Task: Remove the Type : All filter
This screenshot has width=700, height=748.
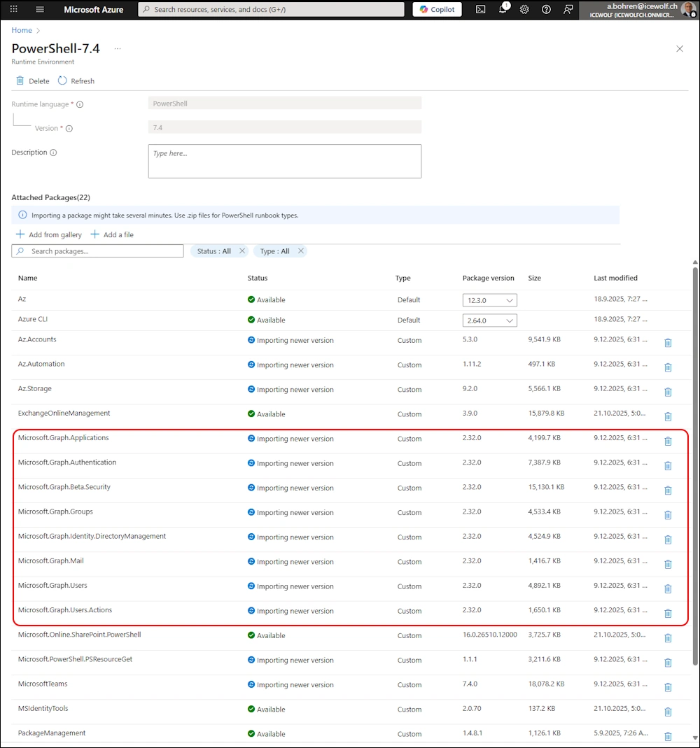Action: 301,251
